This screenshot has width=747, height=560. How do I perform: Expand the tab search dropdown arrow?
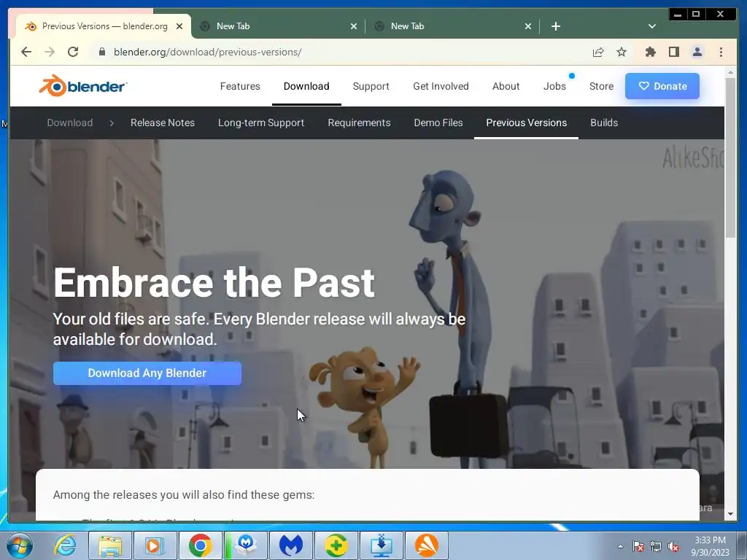[x=652, y=26]
